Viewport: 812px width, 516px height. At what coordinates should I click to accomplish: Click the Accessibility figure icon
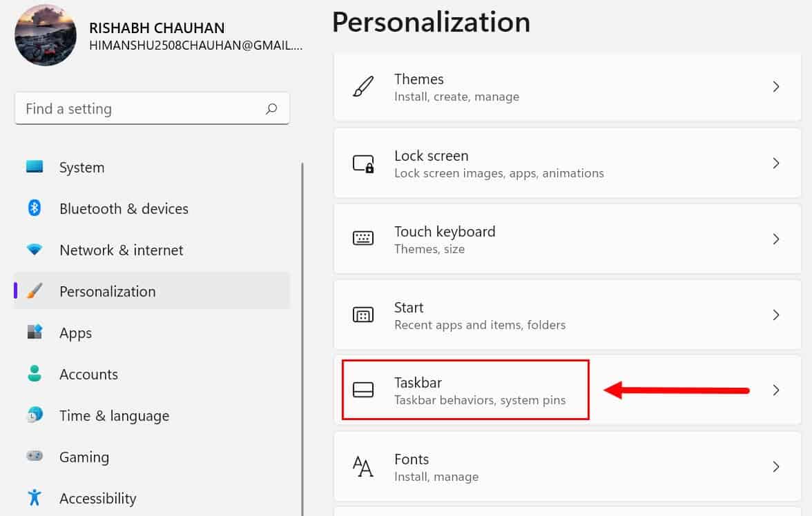click(x=35, y=497)
